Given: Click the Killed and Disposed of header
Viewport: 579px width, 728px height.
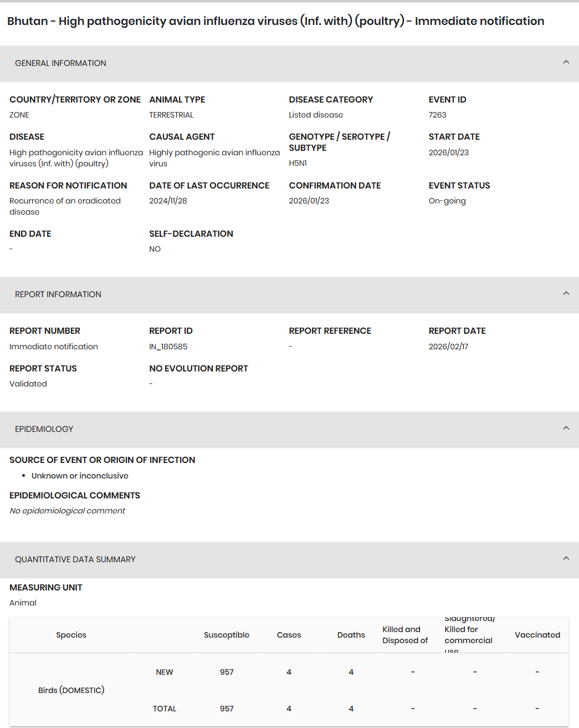Looking at the screenshot, I should (x=405, y=635).
